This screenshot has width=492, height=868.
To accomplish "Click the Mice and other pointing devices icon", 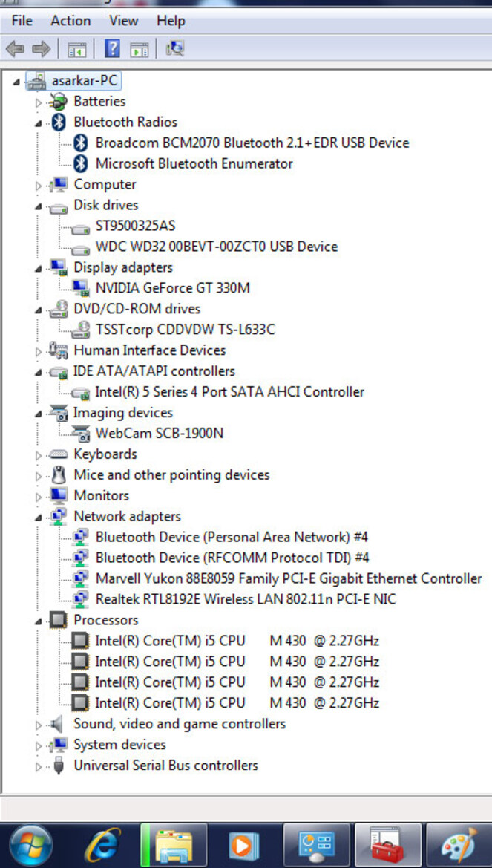I will pos(58,475).
